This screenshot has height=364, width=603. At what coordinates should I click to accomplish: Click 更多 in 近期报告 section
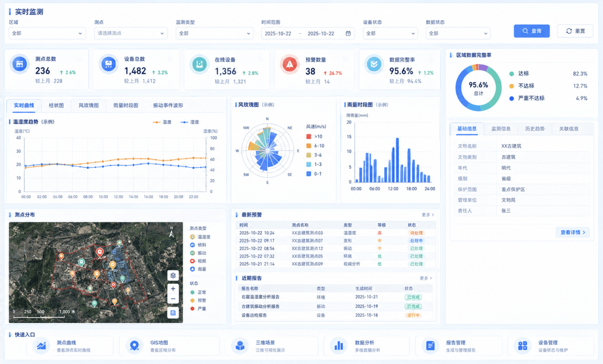pos(426,278)
